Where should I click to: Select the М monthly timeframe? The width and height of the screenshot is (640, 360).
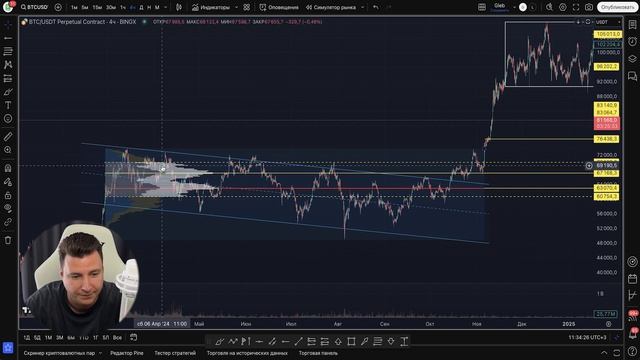click(x=157, y=7)
